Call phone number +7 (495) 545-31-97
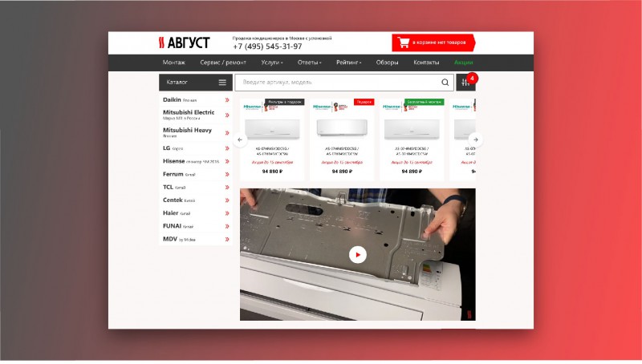Viewport: 642px width, 364px height. (x=267, y=47)
